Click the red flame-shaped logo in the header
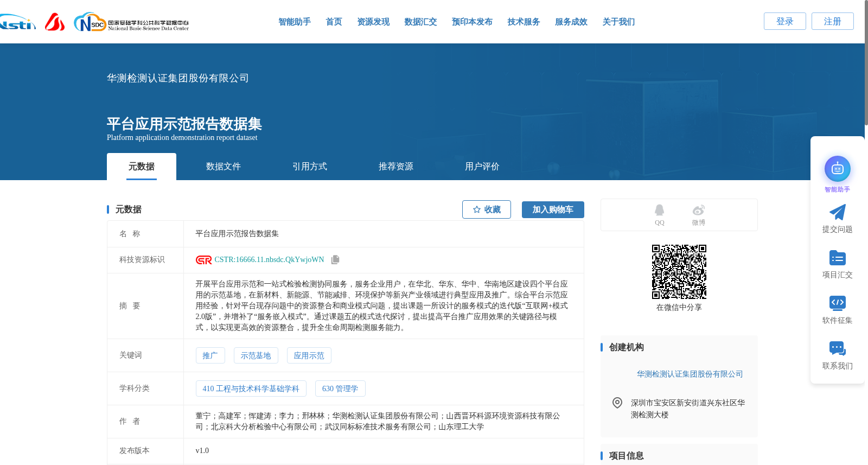Screen dimensions: 868x465 (55, 22)
